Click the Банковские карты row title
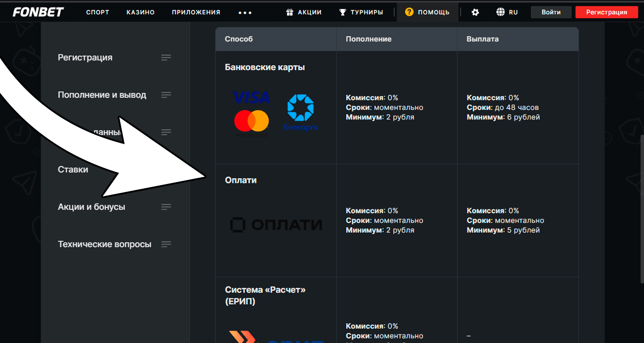This screenshot has height=343, width=644. pyautogui.click(x=265, y=67)
